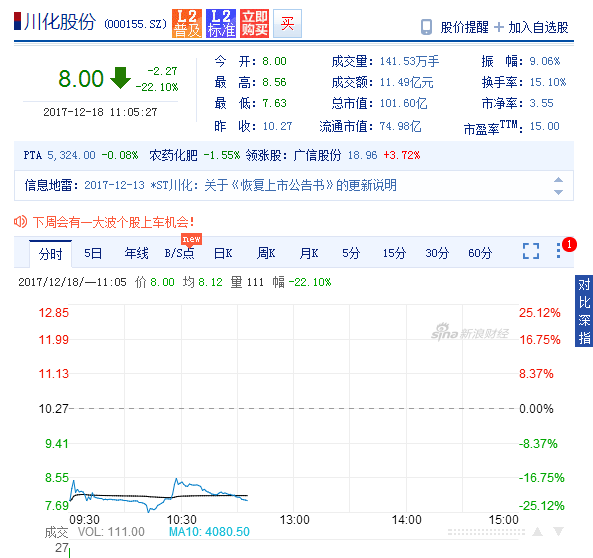Click the L2 普及 orange badge icon

(x=187, y=23)
